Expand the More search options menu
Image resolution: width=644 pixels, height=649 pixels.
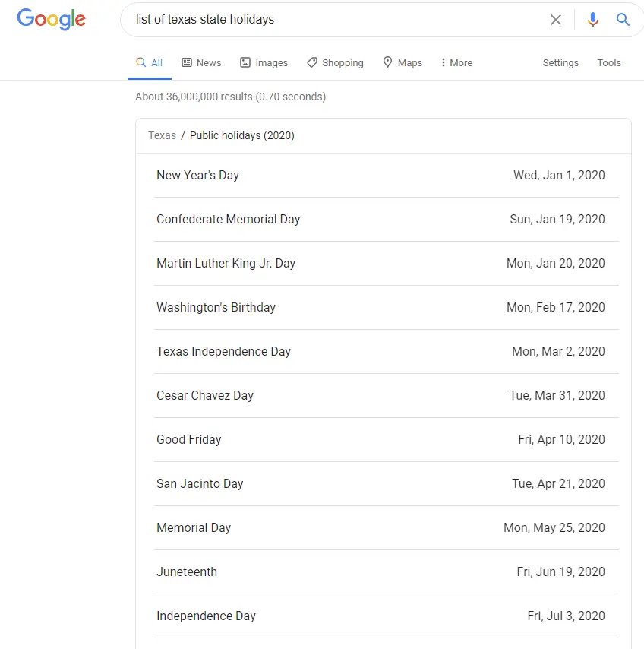[x=456, y=63]
